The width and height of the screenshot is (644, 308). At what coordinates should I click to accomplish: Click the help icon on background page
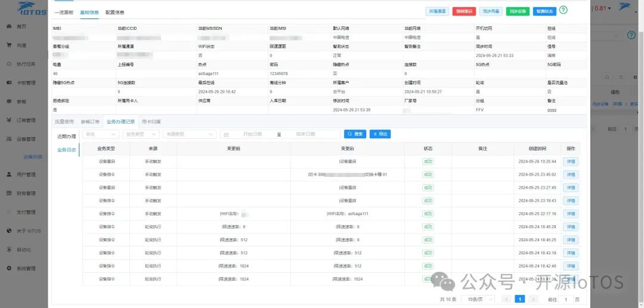coord(631,35)
